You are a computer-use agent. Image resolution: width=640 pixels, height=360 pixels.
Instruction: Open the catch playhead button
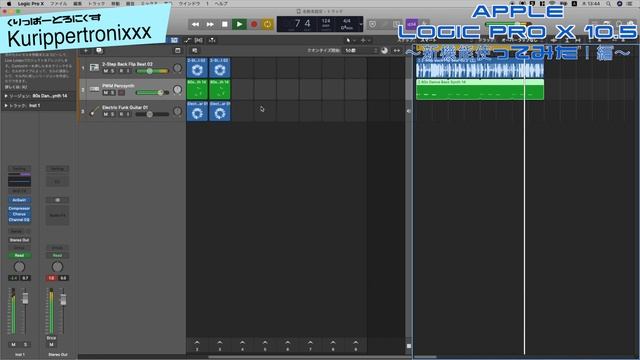click(212, 40)
